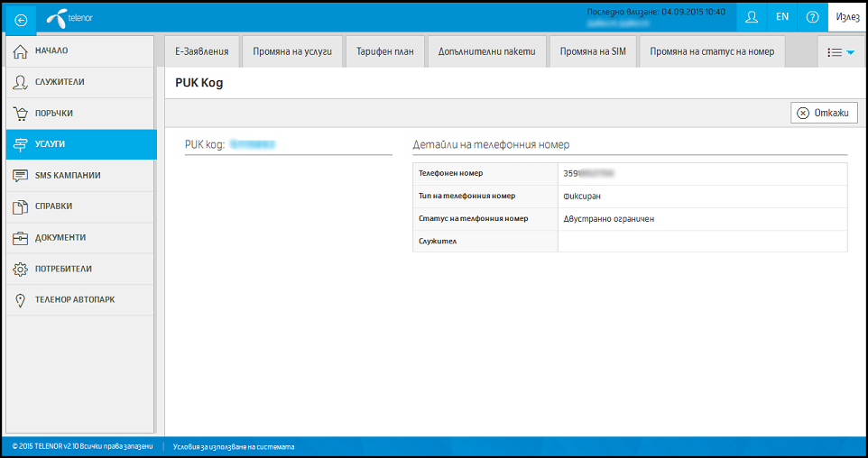Open ТЕЛЕНОР АВТОПАРК sidebar section
868x458 pixels.
80,300
